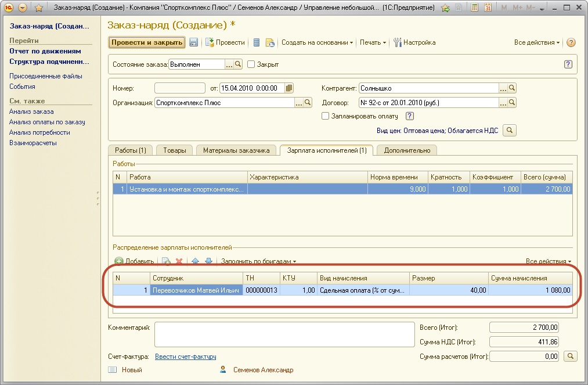Enable the Запланировать оплату checkbox
The height and width of the screenshot is (385, 588).
pyautogui.click(x=326, y=116)
